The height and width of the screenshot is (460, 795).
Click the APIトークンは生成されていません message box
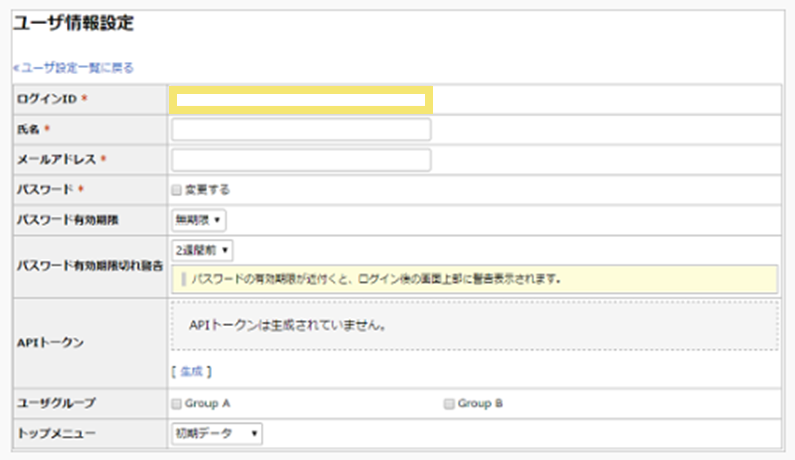tap(474, 326)
